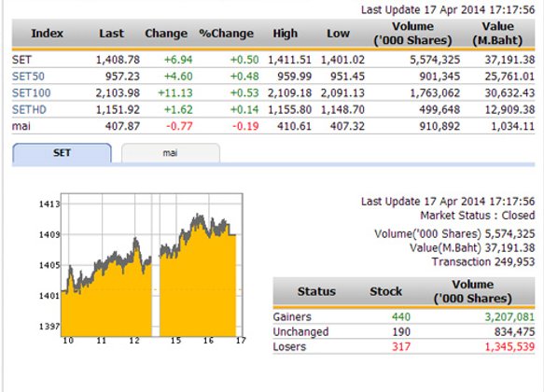Viewport: 544px width, 392px height.
Task: Click SET last value 1,408.78
Action: click(118, 60)
